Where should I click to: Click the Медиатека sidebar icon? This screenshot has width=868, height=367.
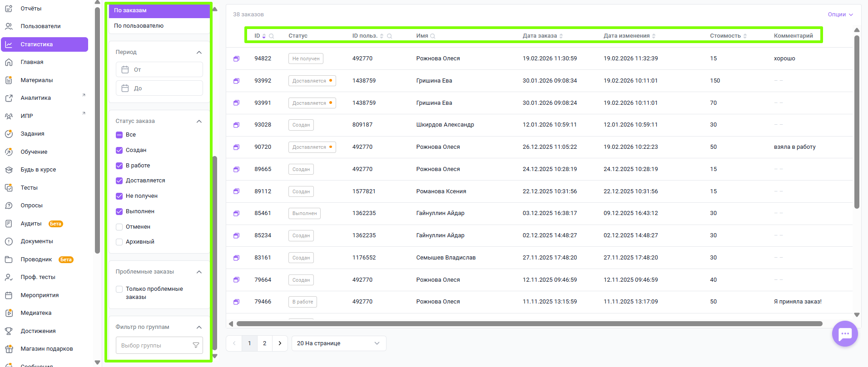point(9,313)
